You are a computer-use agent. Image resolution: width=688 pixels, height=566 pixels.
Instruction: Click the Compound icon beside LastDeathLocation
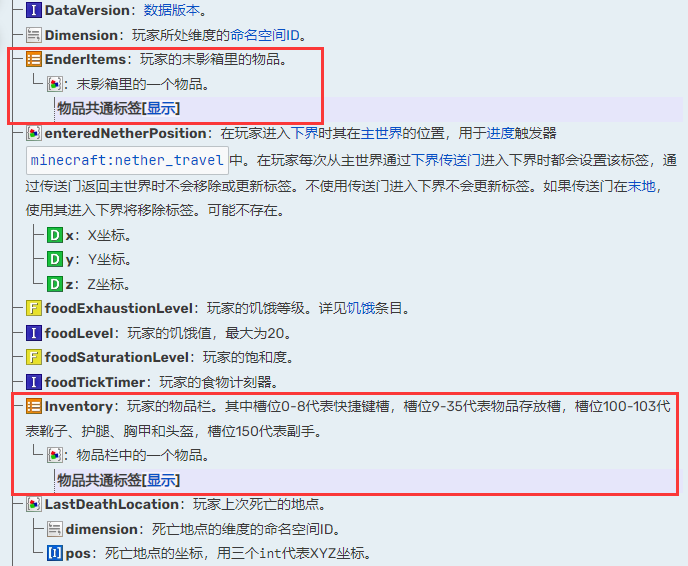(34, 504)
